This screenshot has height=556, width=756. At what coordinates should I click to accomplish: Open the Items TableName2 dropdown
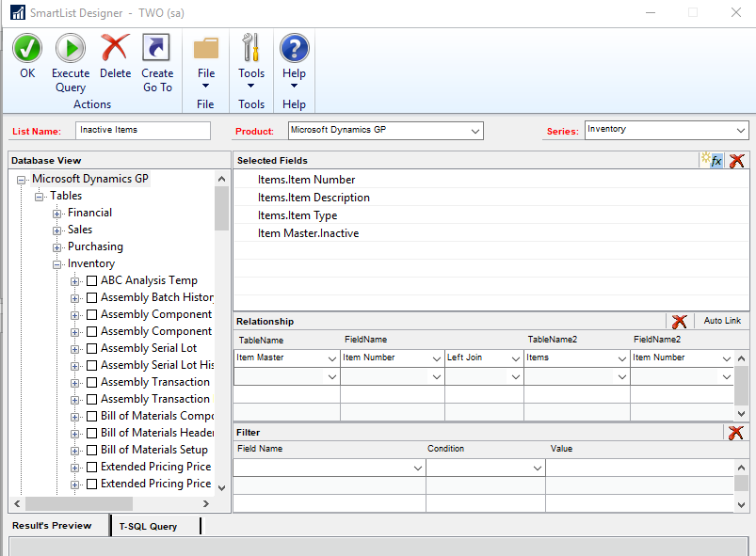coord(622,358)
